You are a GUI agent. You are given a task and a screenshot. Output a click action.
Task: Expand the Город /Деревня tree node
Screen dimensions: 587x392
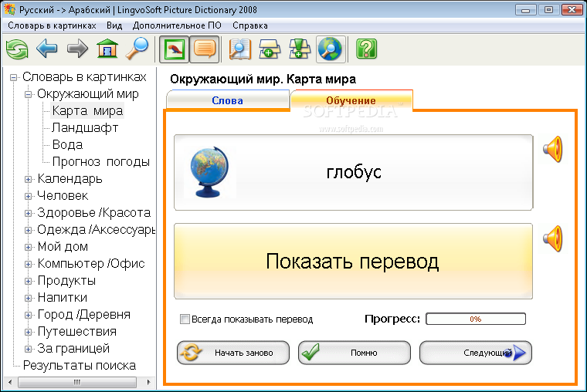tap(29, 315)
